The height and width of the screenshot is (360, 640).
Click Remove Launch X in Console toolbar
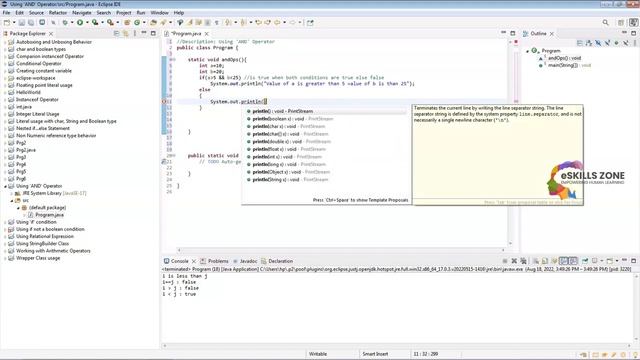click(514, 261)
